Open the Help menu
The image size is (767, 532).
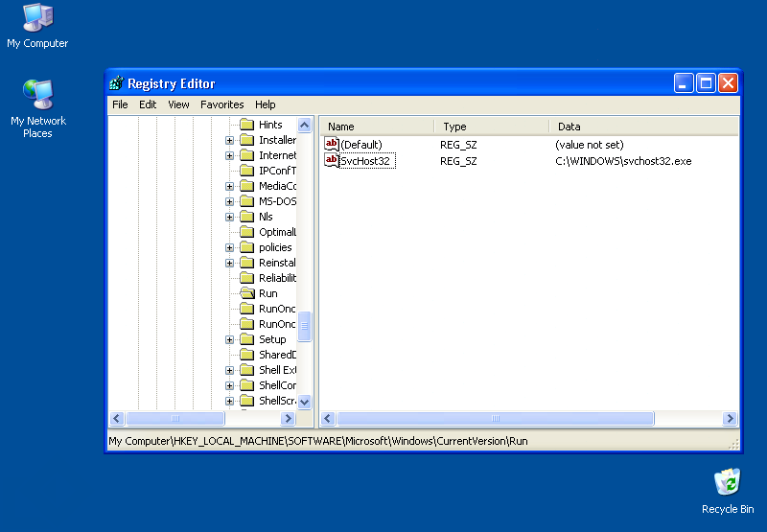(x=266, y=104)
